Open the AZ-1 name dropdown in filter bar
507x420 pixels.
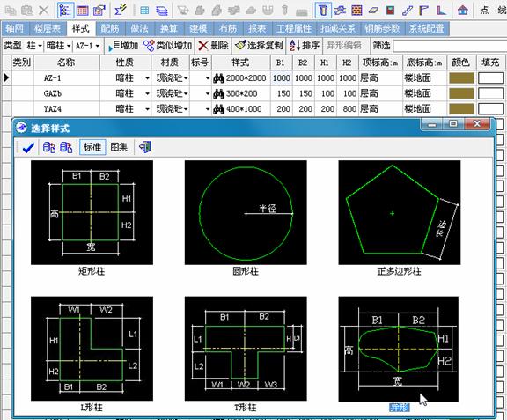click(87, 46)
